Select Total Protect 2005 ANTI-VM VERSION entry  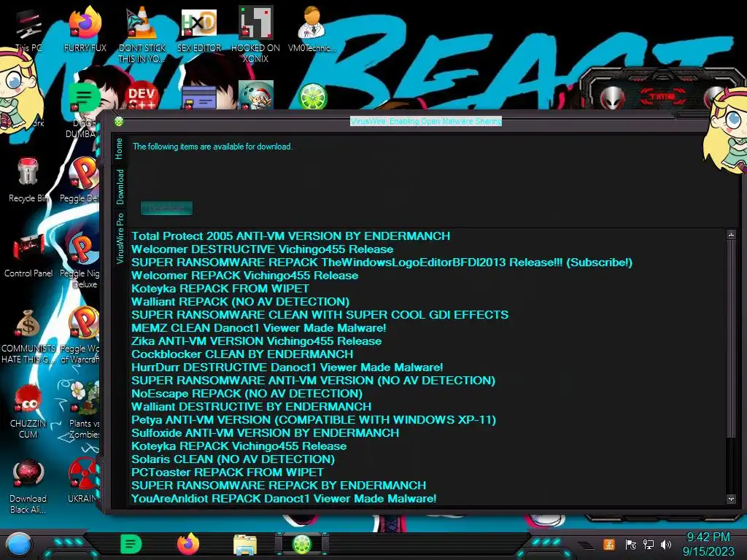point(290,236)
